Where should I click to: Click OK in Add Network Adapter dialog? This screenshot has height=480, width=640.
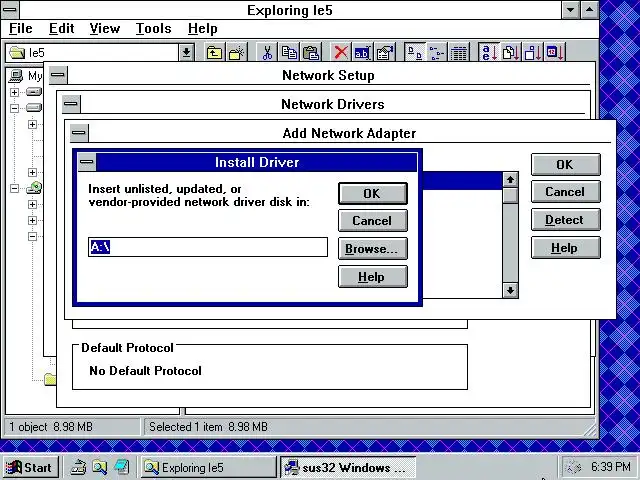pos(566,164)
